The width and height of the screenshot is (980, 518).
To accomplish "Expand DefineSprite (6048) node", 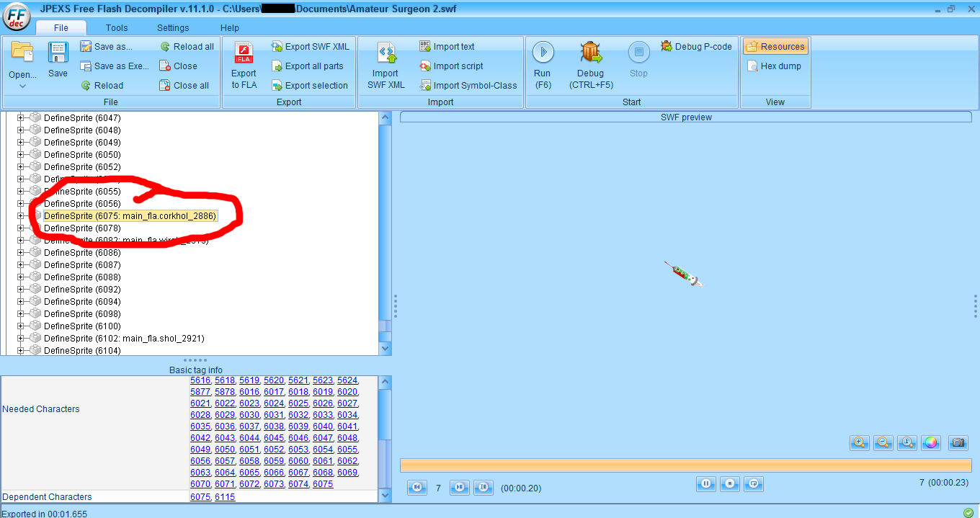I will pos(21,130).
